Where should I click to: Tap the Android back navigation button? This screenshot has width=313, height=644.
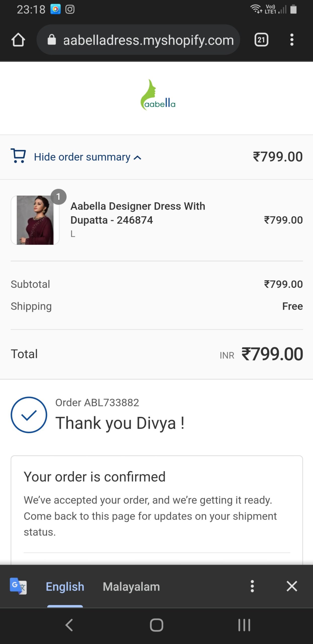click(x=69, y=625)
